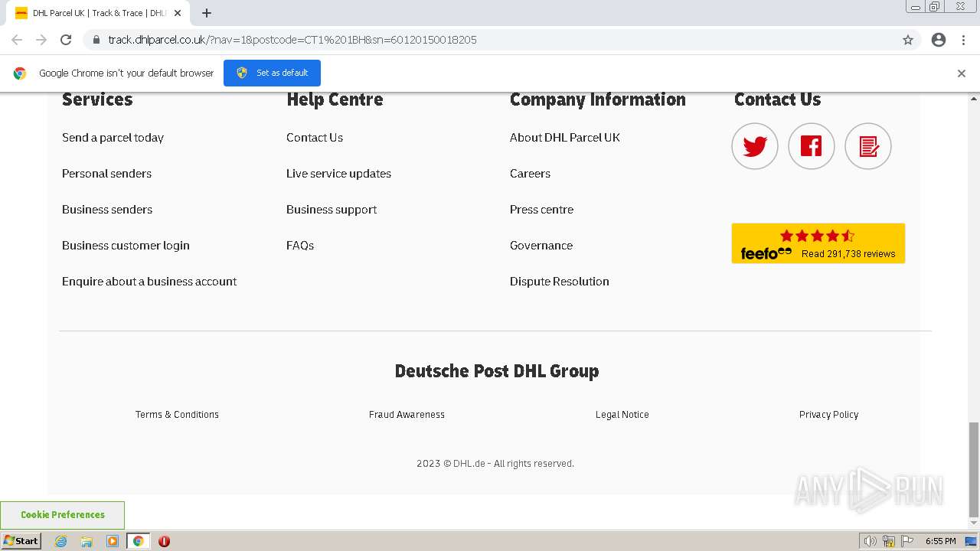The image size is (980, 551).
Task: Bookmark this page with star icon
Action: click(x=908, y=40)
